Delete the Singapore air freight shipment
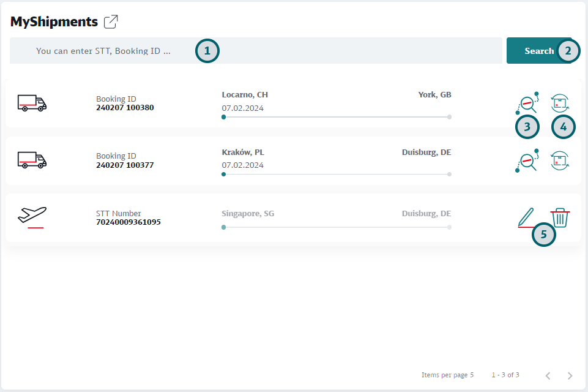Viewport: 588px width, 392px height. (560, 217)
